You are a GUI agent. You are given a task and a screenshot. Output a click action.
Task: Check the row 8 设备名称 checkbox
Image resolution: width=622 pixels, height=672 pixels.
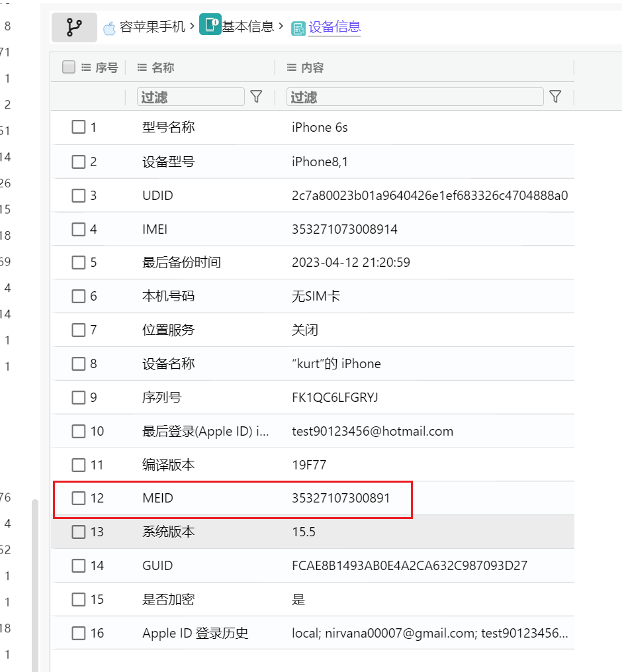(x=78, y=364)
